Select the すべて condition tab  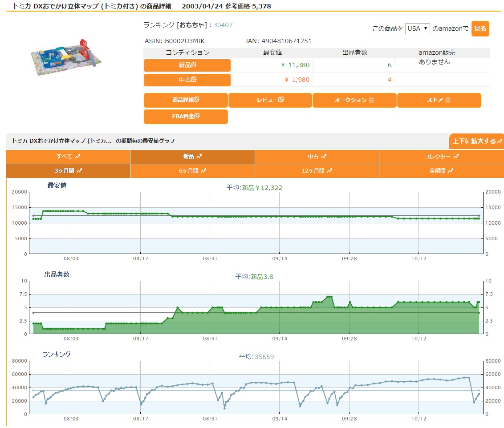click(68, 156)
